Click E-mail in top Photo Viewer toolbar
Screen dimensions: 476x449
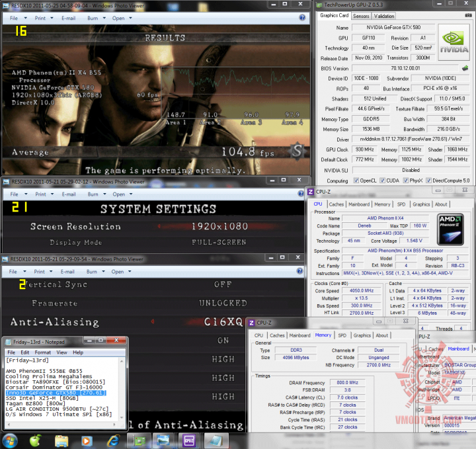68,19
